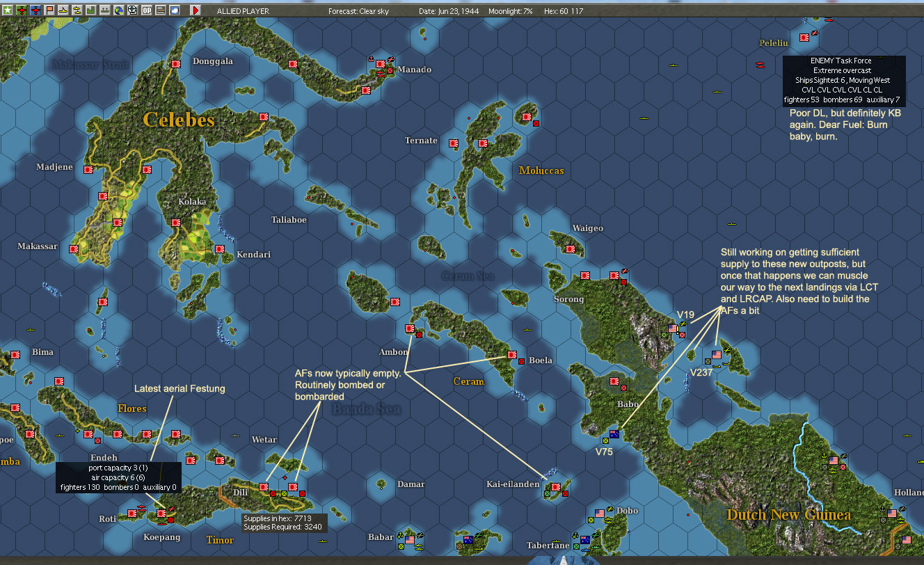Image resolution: width=924 pixels, height=565 pixels.
Task: Open the globe toolbar icon
Action: point(118,10)
